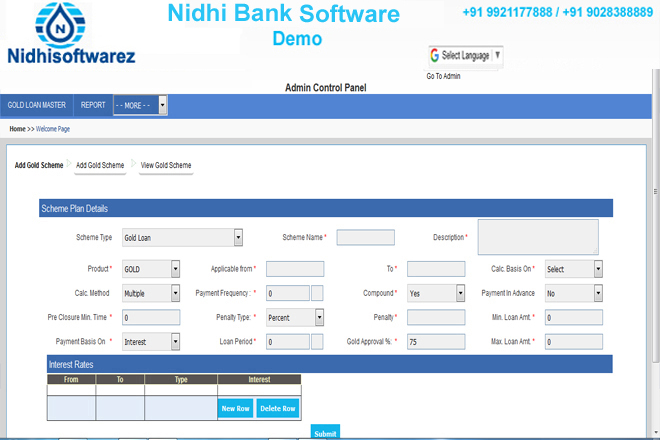
Task: Click the phone number +91 9921177888
Action: [508, 12]
